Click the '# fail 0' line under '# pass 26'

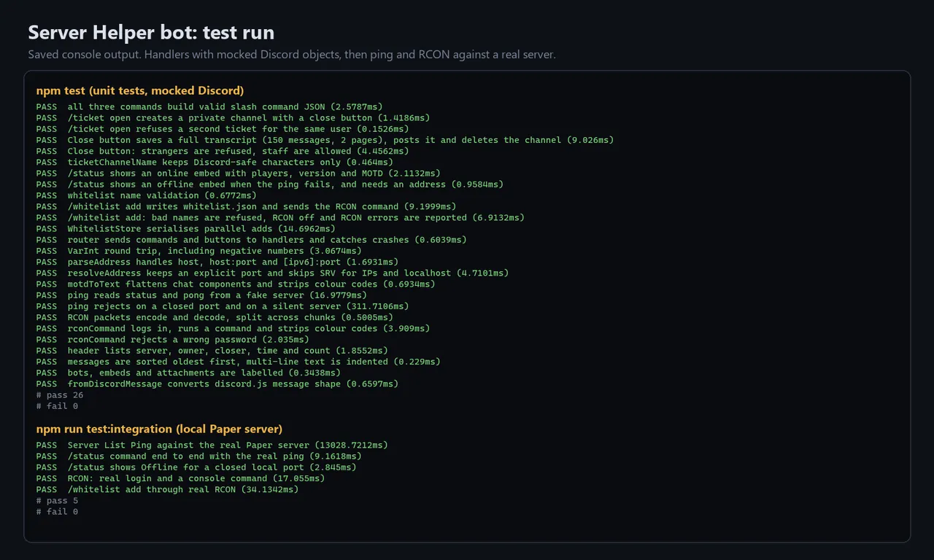[57, 405]
